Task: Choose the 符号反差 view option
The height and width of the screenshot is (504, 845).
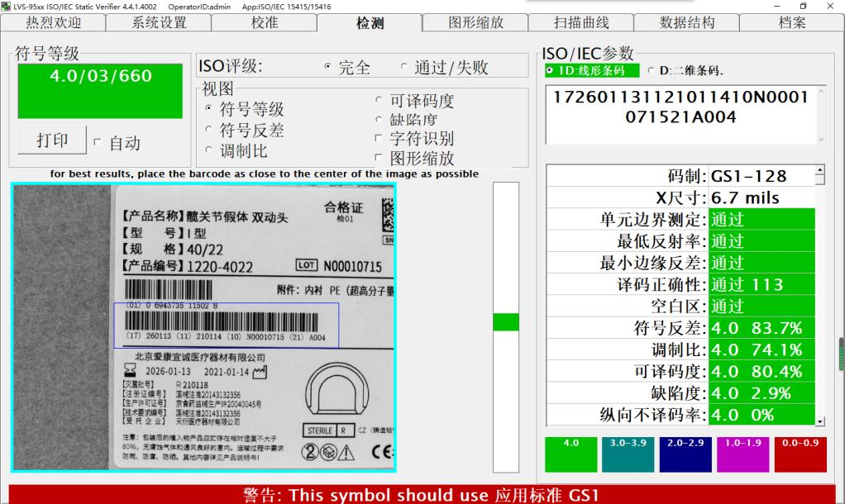Action: 208,129
